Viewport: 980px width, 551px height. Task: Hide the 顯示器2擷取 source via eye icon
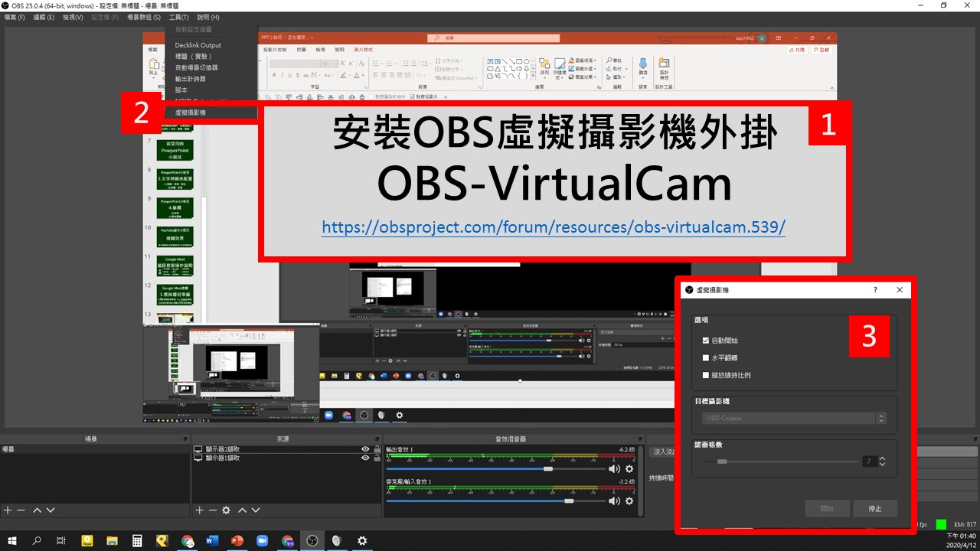365,449
